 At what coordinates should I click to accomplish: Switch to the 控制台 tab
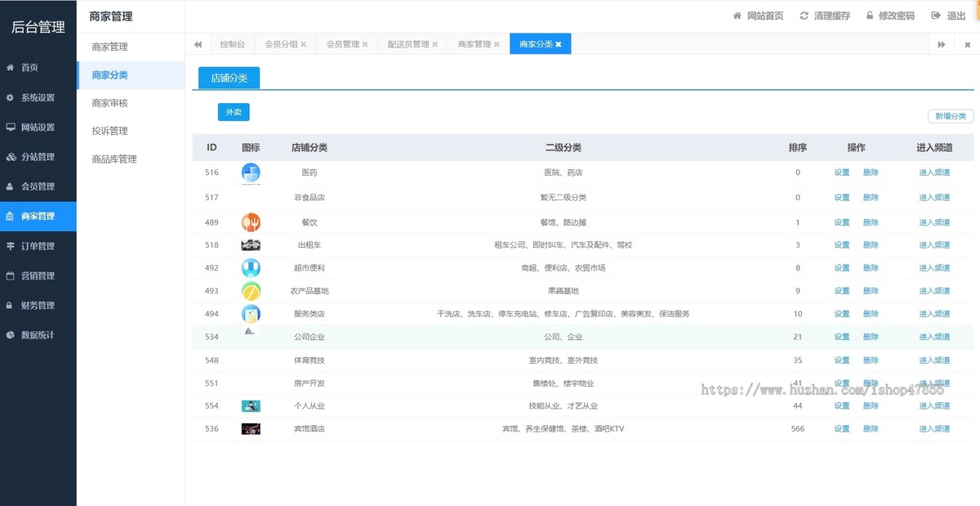tap(233, 45)
